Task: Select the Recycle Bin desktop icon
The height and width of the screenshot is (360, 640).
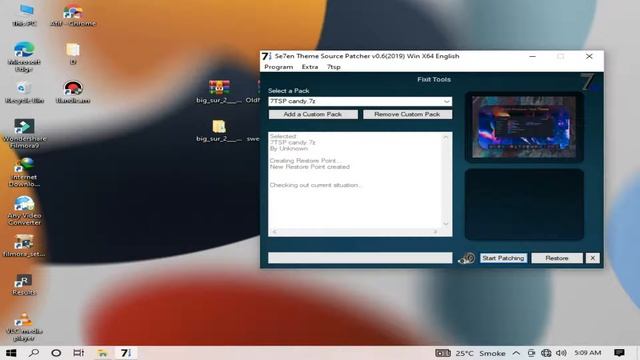Action: [x=24, y=91]
